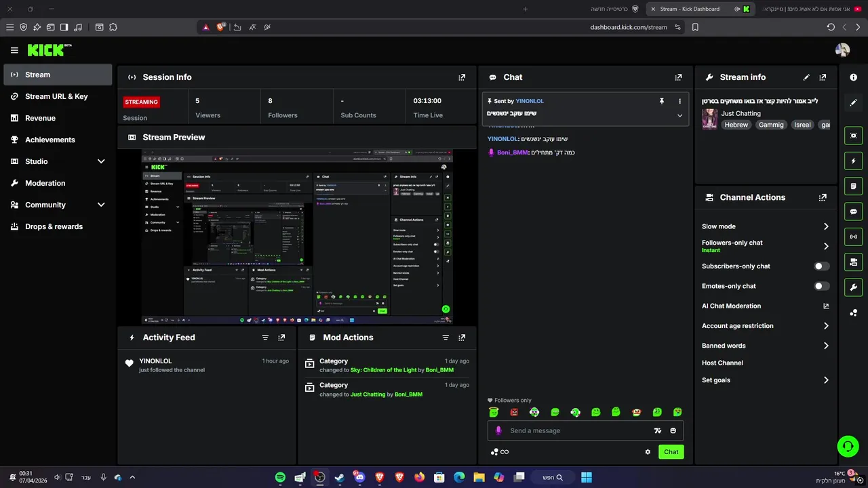Toggle the chat bubble widget in sidebar
This screenshot has width=868, height=488.
click(x=853, y=211)
